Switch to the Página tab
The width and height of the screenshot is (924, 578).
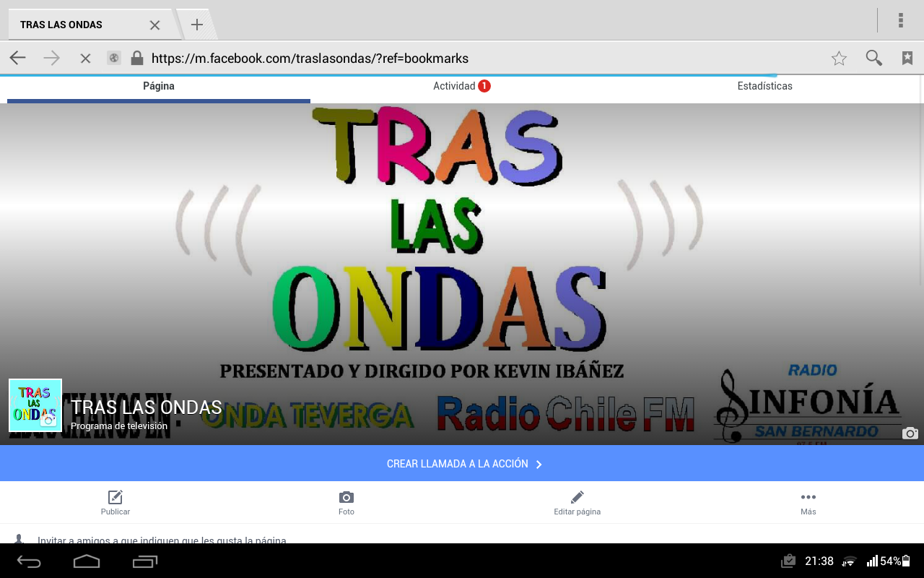[x=159, y=86]
